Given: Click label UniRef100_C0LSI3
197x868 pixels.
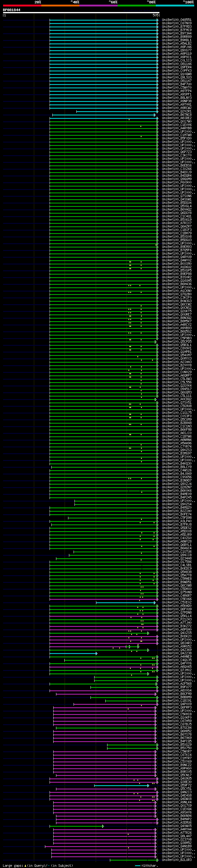Looking at the screenshot, I should 176,61.
